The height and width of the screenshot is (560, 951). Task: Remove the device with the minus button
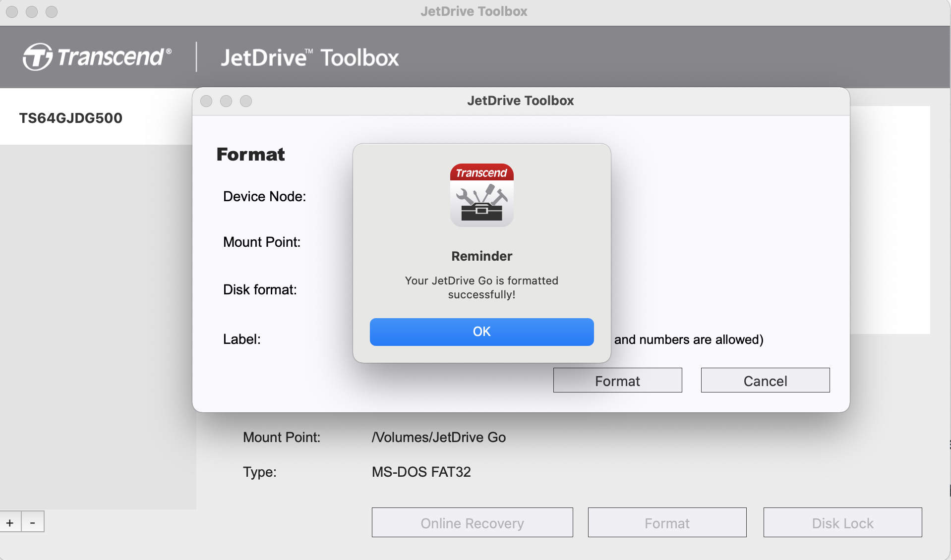click(33, 522)
